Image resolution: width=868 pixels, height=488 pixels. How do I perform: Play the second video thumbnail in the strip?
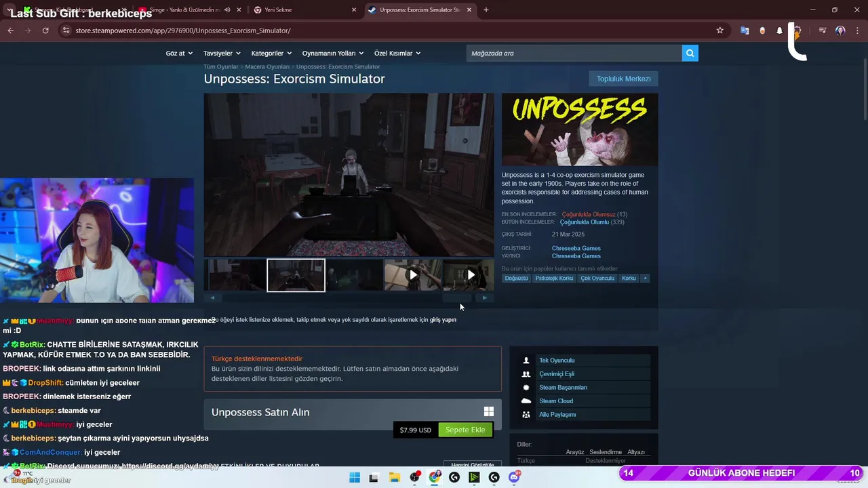click(469, 275)
